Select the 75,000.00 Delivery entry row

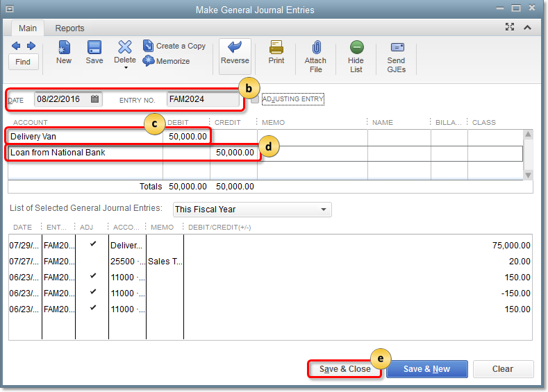click(x=269, y=245)
